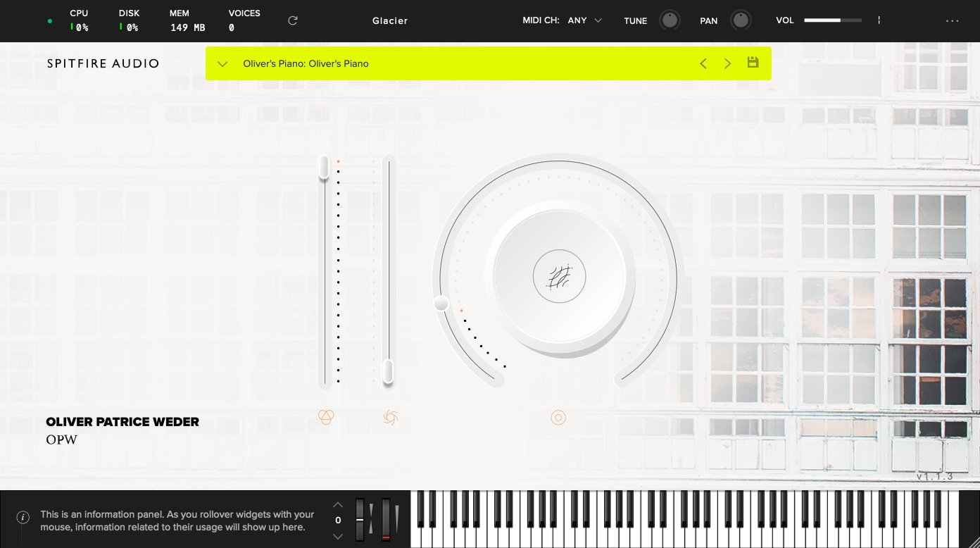Click the SPITFIRE AUDIO logo
The width and height of the screenshot is (980, 548).
click(x=103, y=63)
